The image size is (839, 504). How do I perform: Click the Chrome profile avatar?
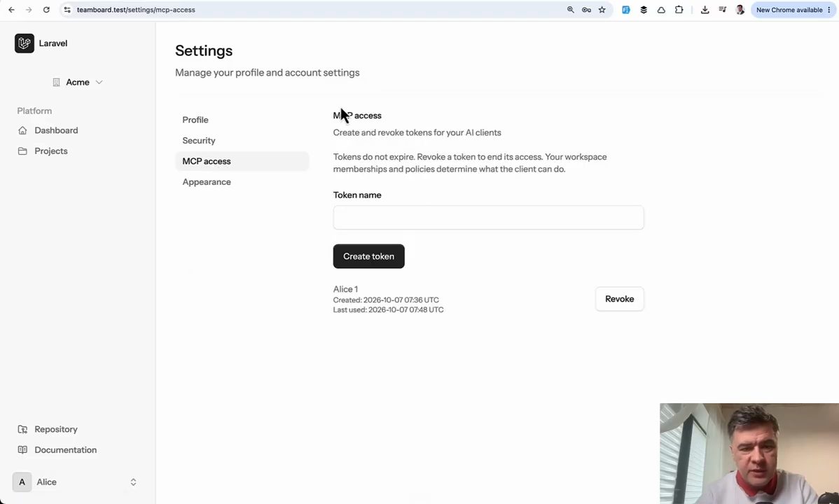(740, 10)
